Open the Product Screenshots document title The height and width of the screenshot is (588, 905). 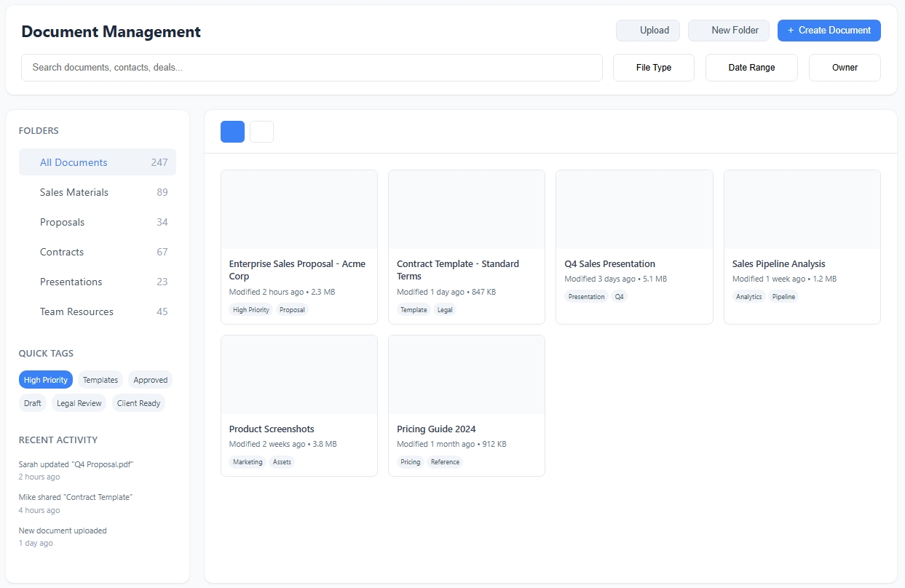272,429
